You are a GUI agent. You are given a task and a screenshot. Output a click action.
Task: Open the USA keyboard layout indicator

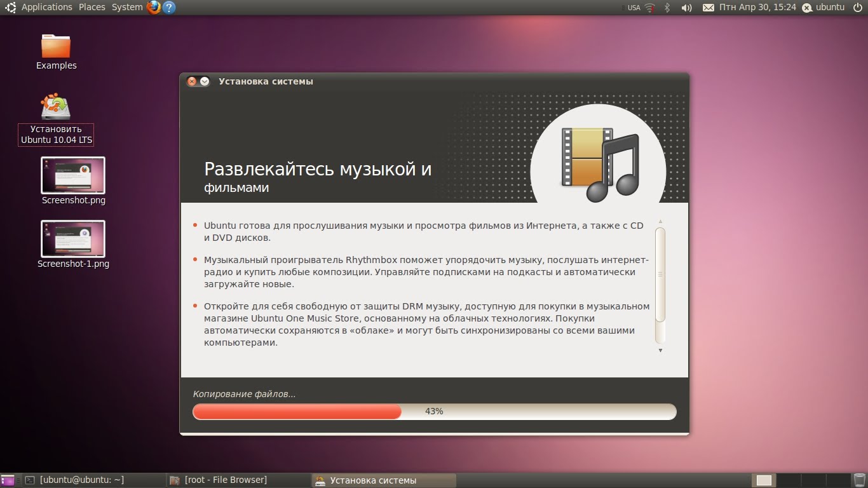tap(634, 8)
